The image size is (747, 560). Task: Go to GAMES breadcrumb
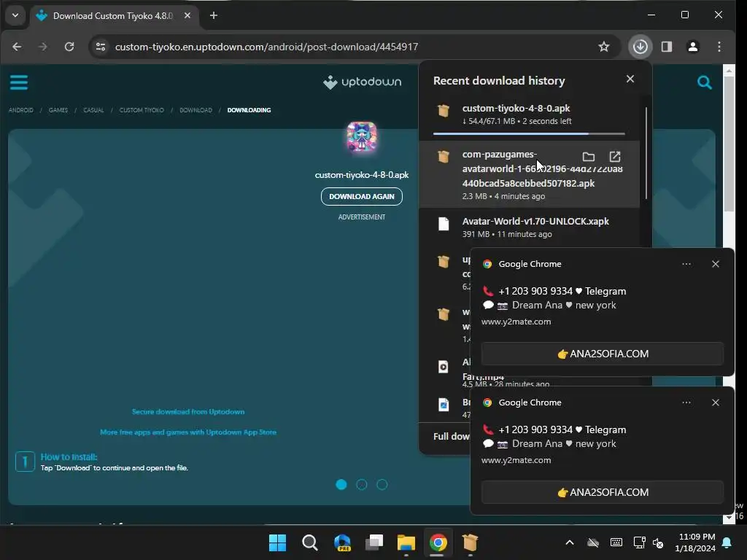point(58,110)
